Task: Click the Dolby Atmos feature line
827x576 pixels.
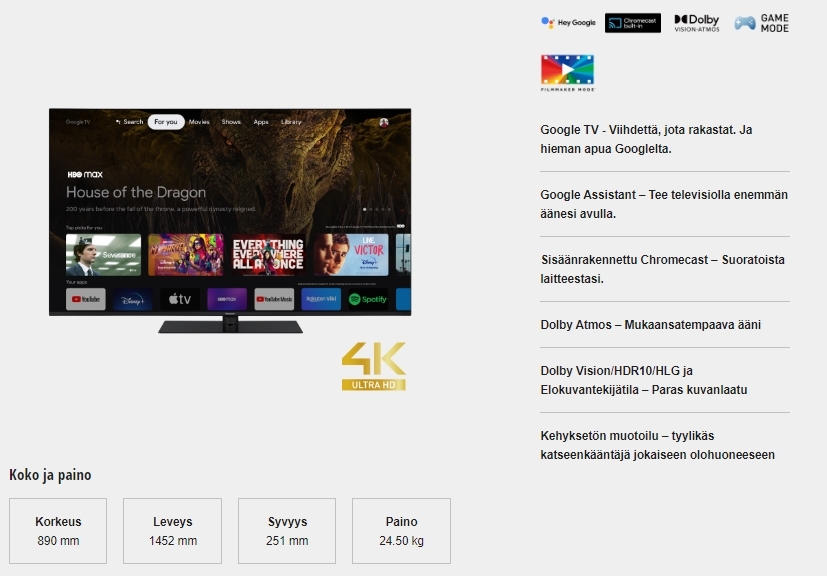Action: pos(650,325)
